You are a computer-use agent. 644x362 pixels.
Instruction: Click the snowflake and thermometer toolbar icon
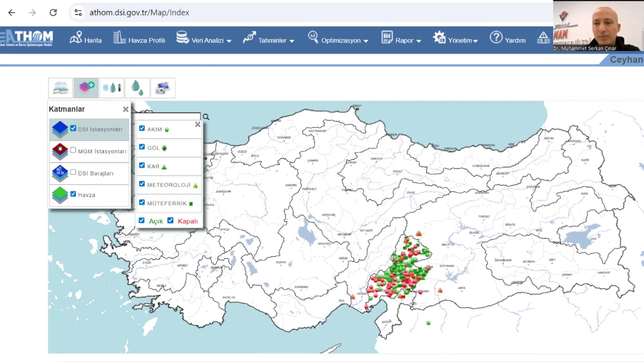point(112,88)
